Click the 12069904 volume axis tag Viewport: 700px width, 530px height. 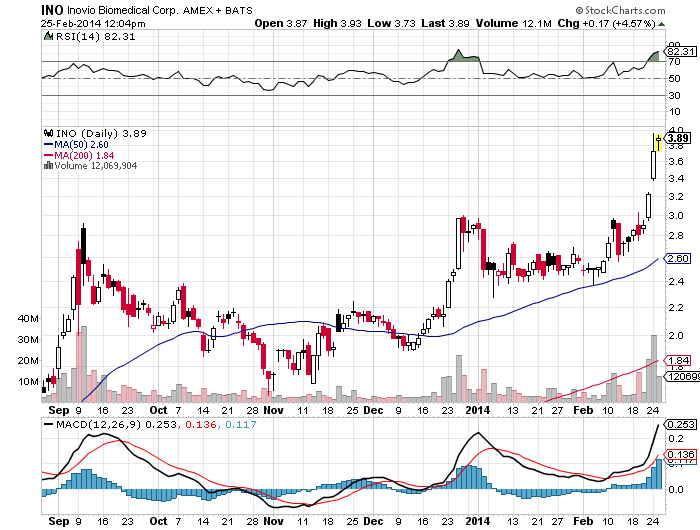click(683, 377)
